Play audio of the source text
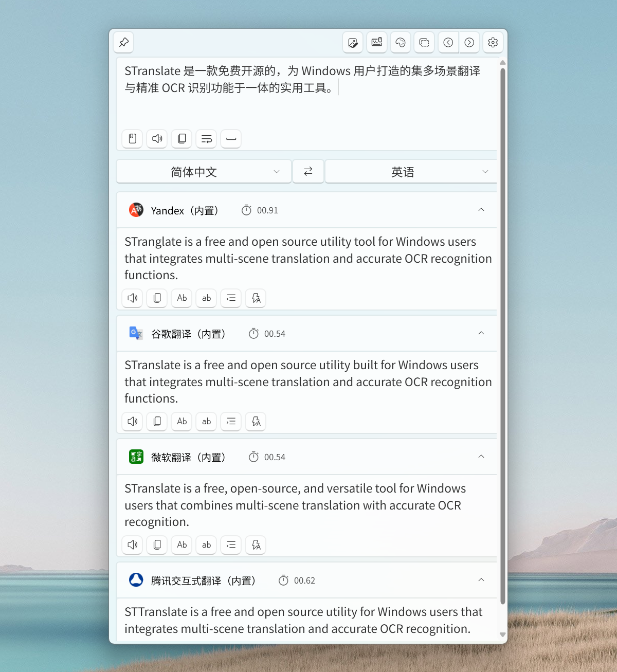 157,139
